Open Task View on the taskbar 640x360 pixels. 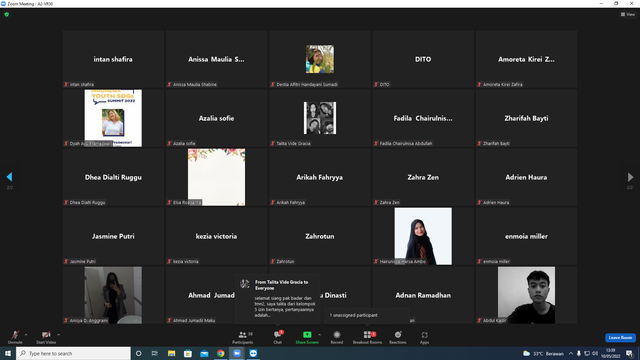tap(154, 353)
